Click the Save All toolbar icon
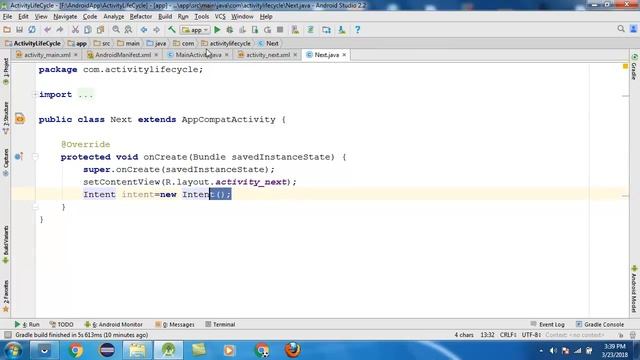 (19, 30)
